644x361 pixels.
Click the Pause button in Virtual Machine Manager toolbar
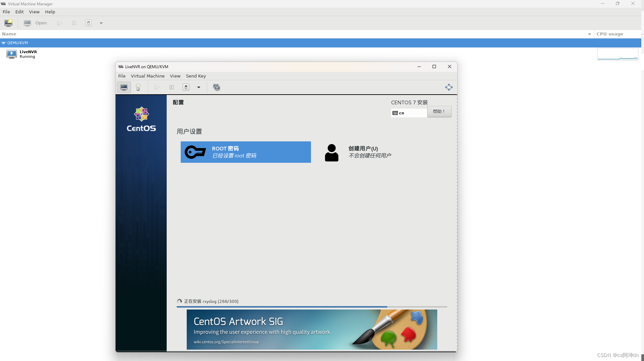[74, 23]
